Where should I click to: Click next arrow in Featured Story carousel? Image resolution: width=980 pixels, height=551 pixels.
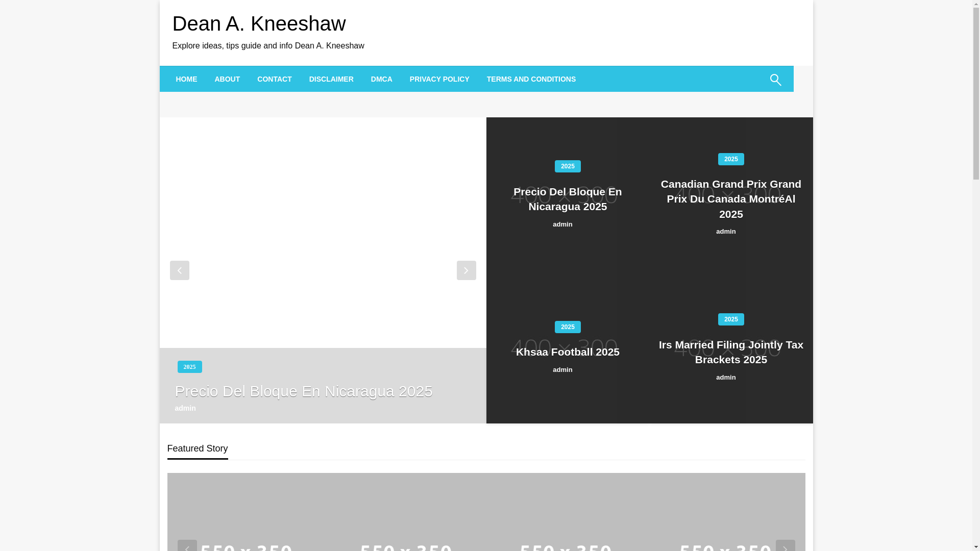click(x=785, y=546)
